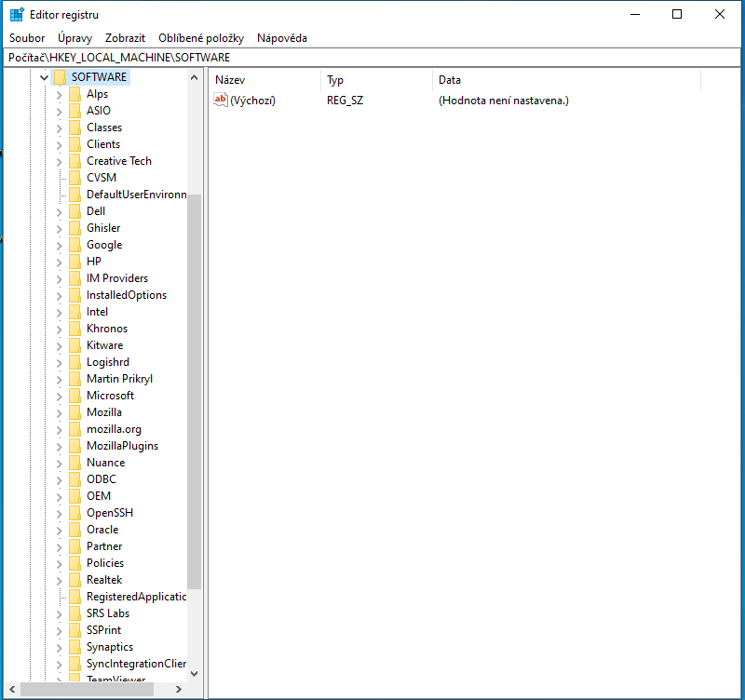Viewport: 745px width, 700px height.
Task: Click the ab string icon of (Výchozí) value
Action: 221,100
